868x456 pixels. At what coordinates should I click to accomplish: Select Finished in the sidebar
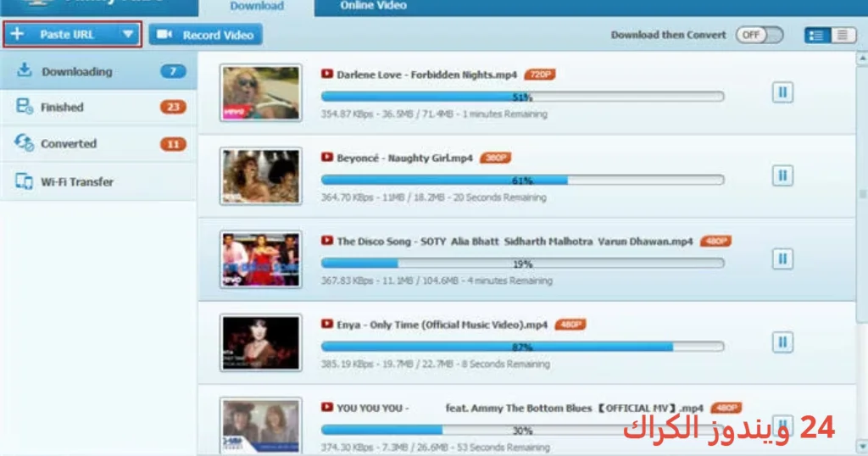tap(98, 108)
